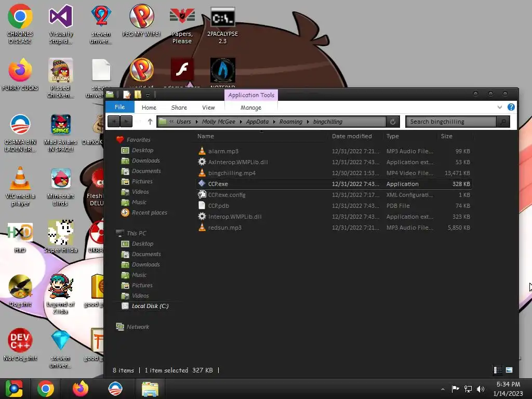Open Mad Avians IN SPACE! icon

point(60,132)
